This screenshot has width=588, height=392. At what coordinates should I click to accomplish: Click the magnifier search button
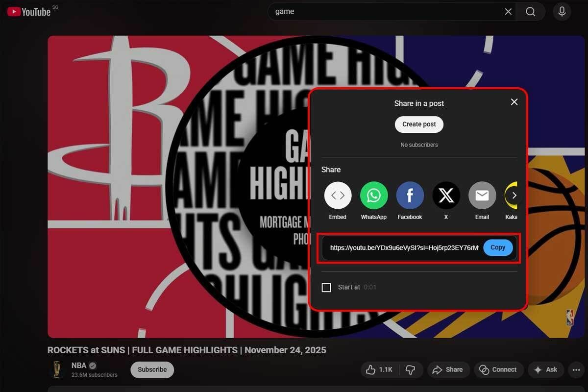pyautogui.click(x=530, y=12)
